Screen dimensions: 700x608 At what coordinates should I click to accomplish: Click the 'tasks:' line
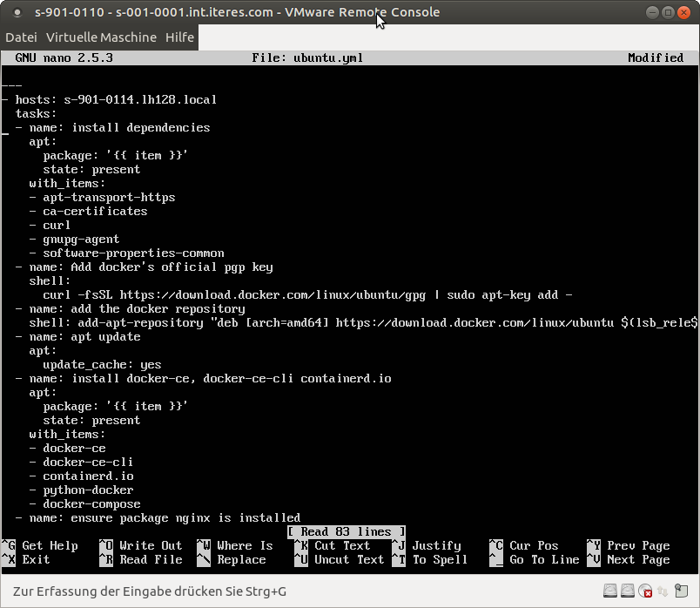tap(37, 113)
